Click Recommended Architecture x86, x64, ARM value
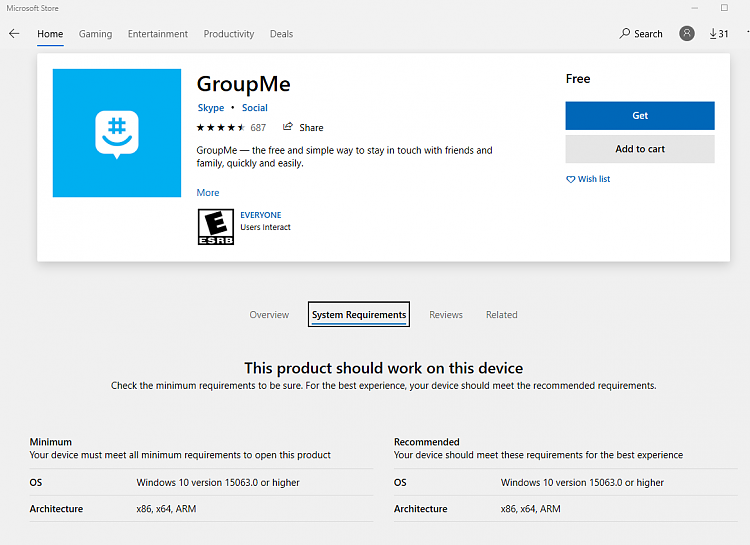Image resolution: width=750 pixels, height=545 pixels. (530, 509)
